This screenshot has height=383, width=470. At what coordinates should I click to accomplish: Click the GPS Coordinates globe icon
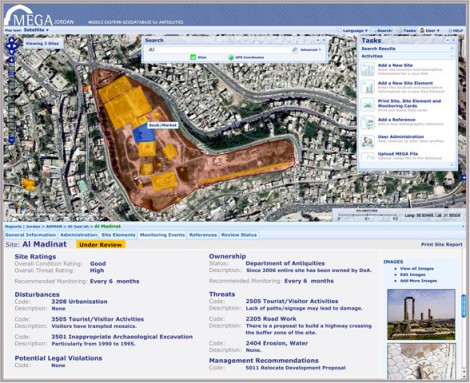click(231, 57)
